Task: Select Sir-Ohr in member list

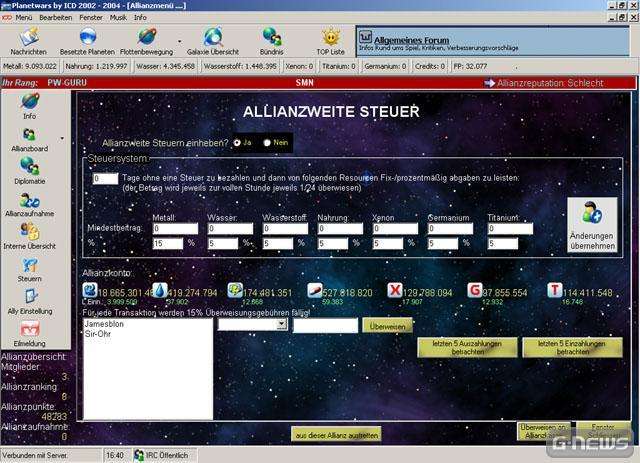Action: point(98,334)
